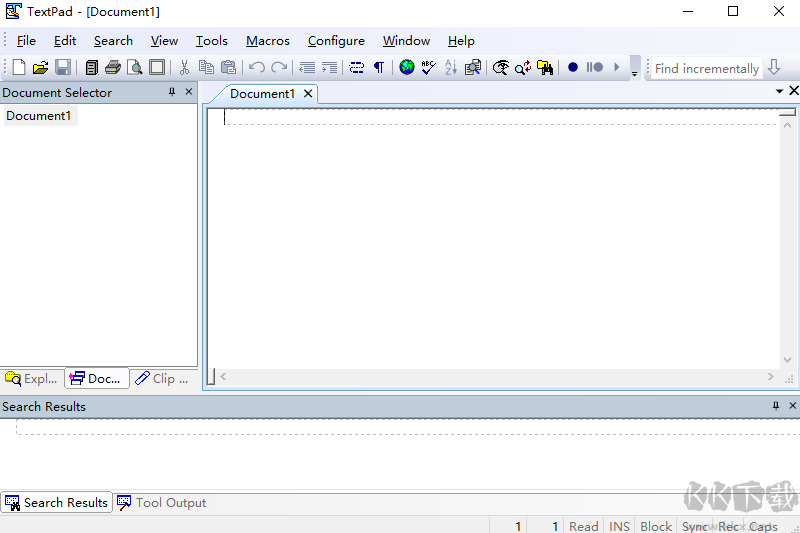The width and height of the screenshot is (800, 533).
Task: Save the document with the floppy disk icon
Action: click(x=63, y=67)
